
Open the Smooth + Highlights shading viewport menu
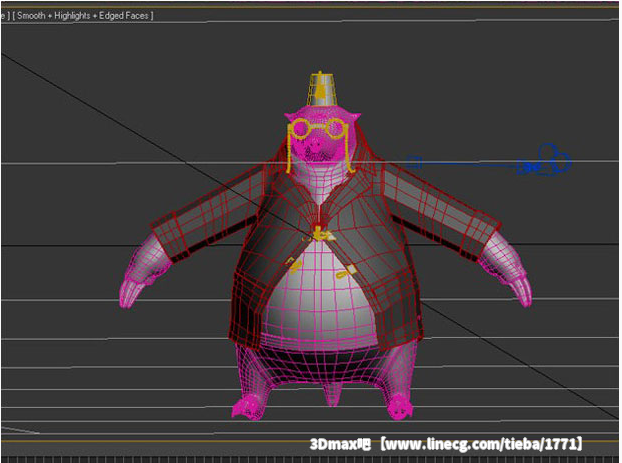(x=83, y=16)
